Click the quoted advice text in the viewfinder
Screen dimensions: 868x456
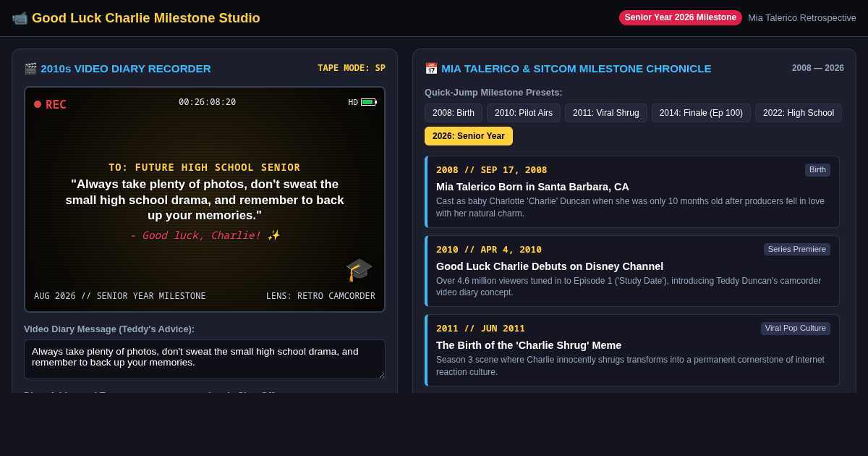tap(205, 200)
